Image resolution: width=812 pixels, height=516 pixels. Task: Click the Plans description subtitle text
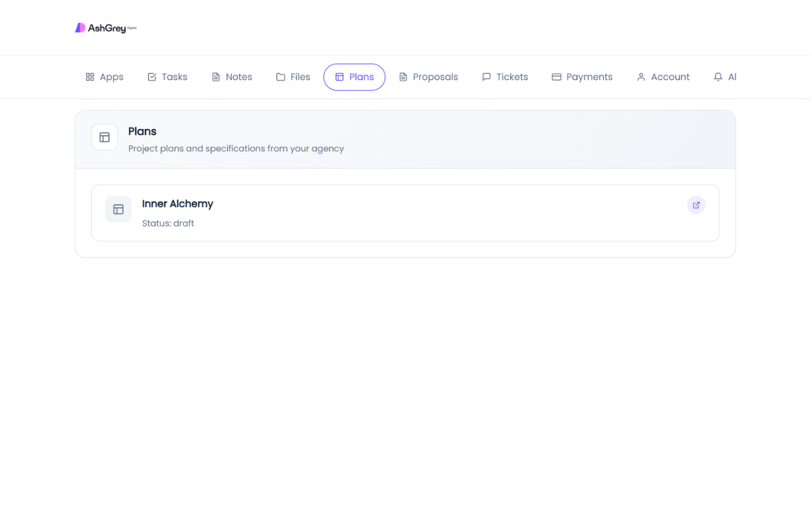pyautogui.click(x=236, y=149)
